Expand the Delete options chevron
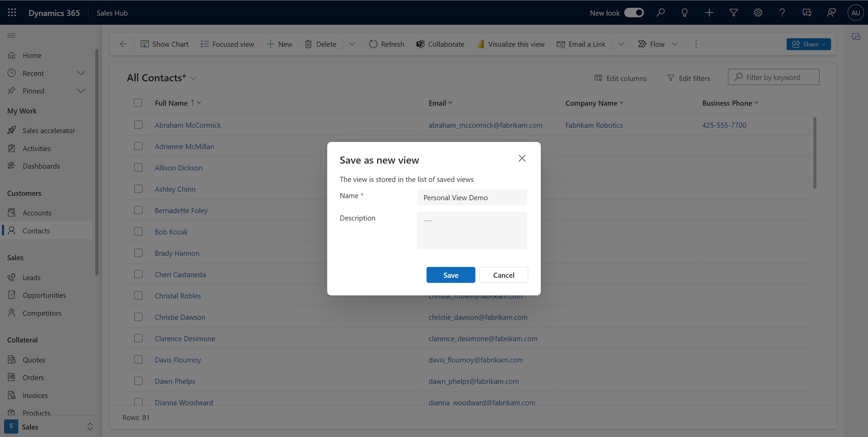Screen dimensions: 868x437 [x=352, y=44]
